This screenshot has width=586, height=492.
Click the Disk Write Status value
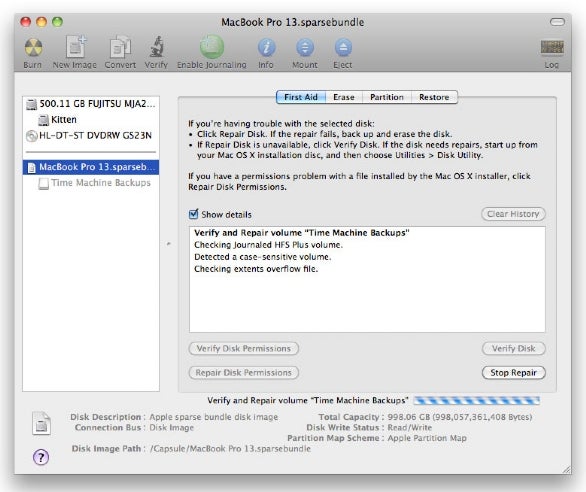pyautogui.click(x=410, y=427)
